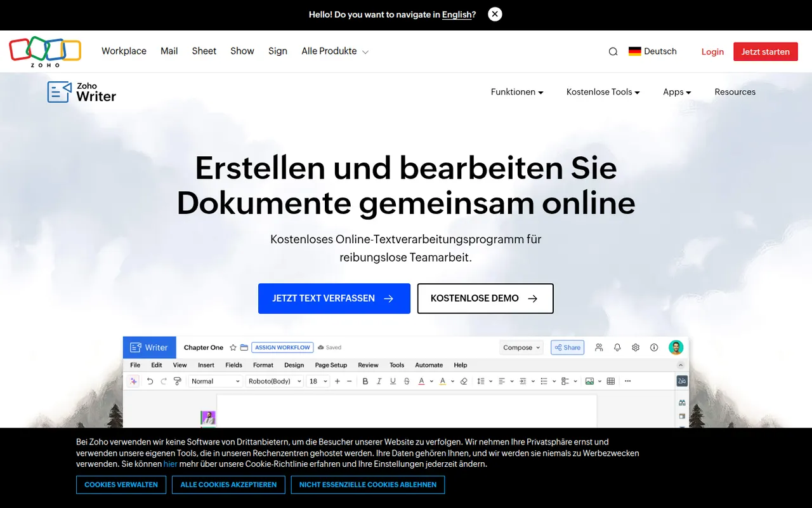812x508 pixels.
Task: Open the Alle Produkte dropdown
Action: (335, 51)
